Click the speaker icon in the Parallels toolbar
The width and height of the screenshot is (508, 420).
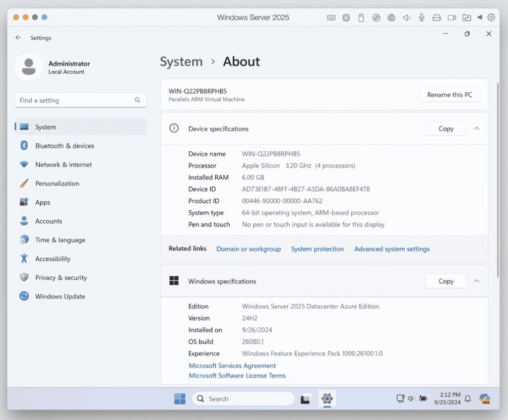coord(406,17)
